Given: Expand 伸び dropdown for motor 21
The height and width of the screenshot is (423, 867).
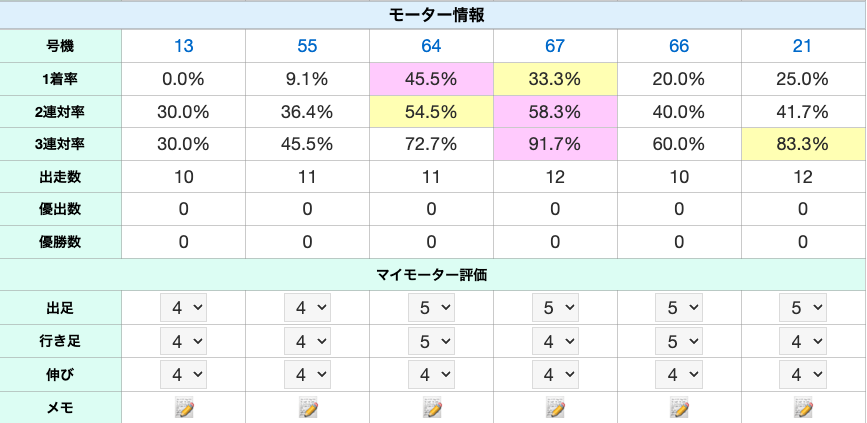Looking at the screenshot, I should point(804,374).
